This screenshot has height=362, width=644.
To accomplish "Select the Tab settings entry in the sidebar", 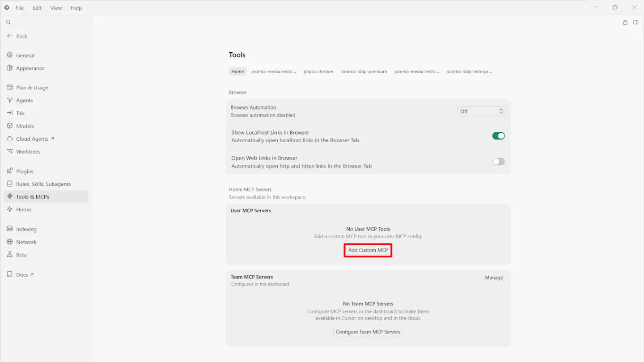I will [x=46, y=113].
